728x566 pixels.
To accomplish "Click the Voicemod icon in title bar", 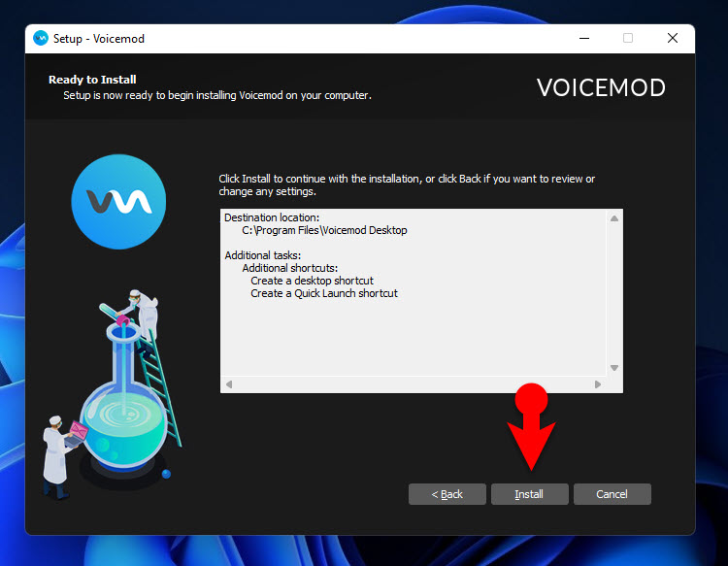I will [x=41, y=38].
